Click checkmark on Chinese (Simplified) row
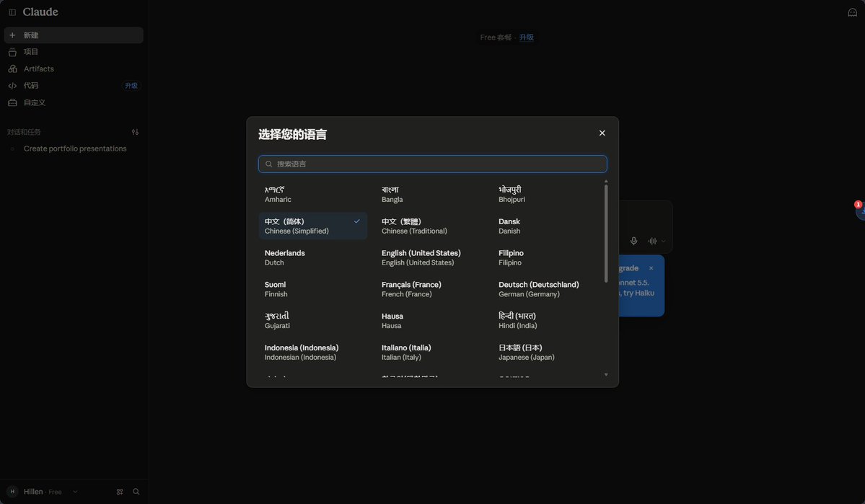 (x=357, y=221)
